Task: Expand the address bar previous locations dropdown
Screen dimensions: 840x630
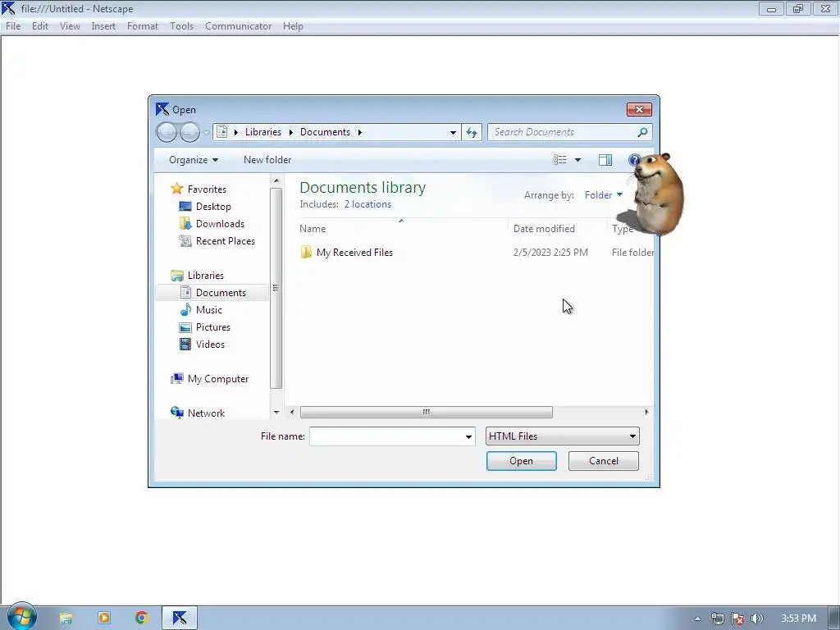Action: click(x=453, y=132)
